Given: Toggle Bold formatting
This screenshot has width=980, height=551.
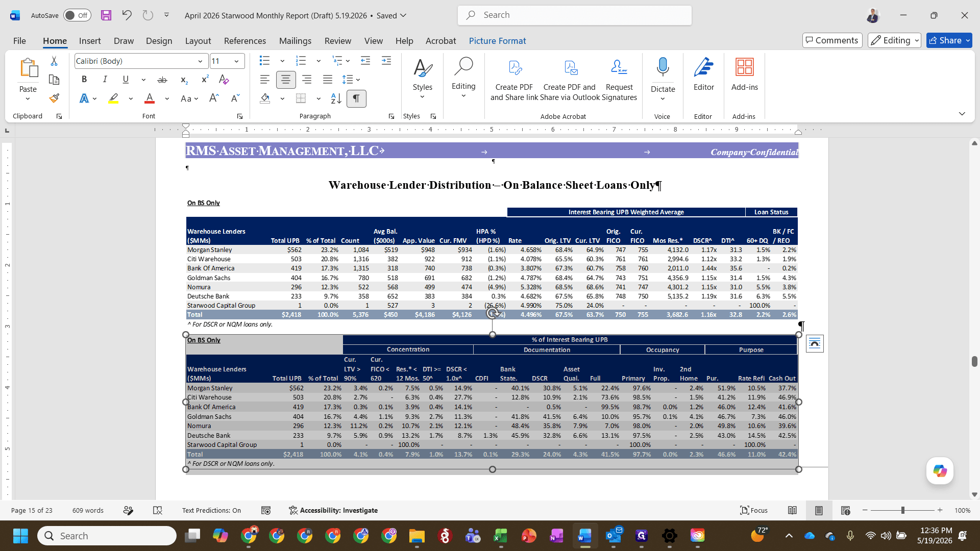Looking at the screenshot, I should [84, 80].
